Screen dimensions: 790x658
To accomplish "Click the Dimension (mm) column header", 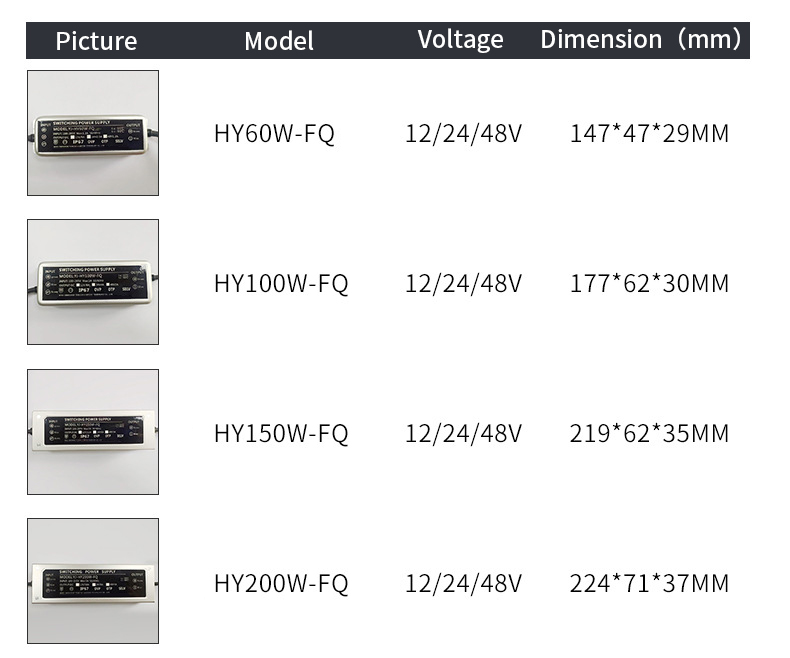I will coord(641,39).
